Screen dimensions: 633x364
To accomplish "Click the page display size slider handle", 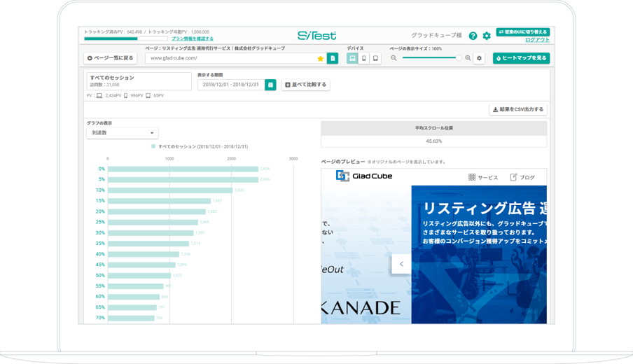I will [459, 58].
